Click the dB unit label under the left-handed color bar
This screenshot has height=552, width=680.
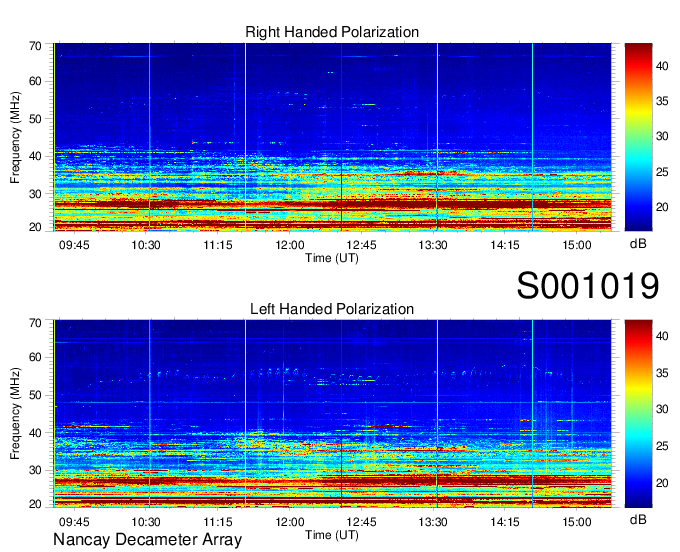click(638, 519)
